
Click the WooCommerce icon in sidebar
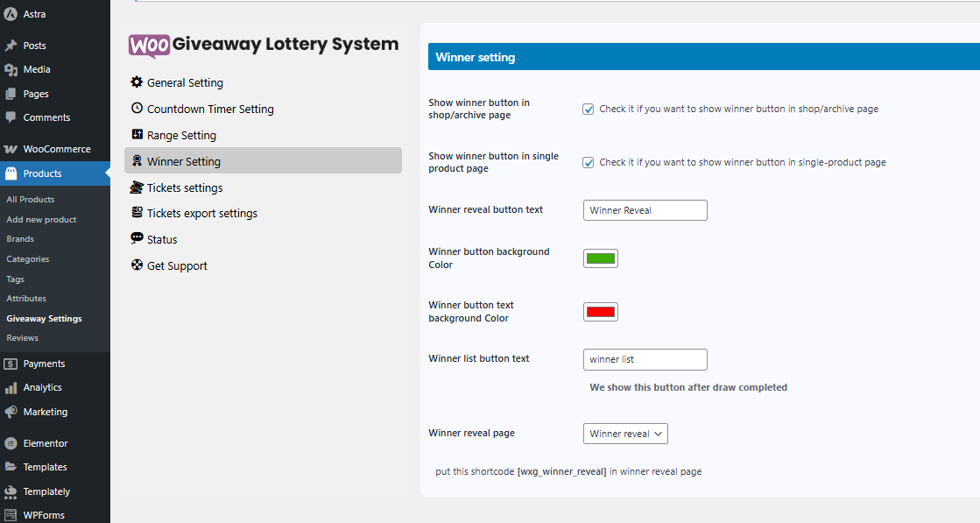(x=11, y=149)
